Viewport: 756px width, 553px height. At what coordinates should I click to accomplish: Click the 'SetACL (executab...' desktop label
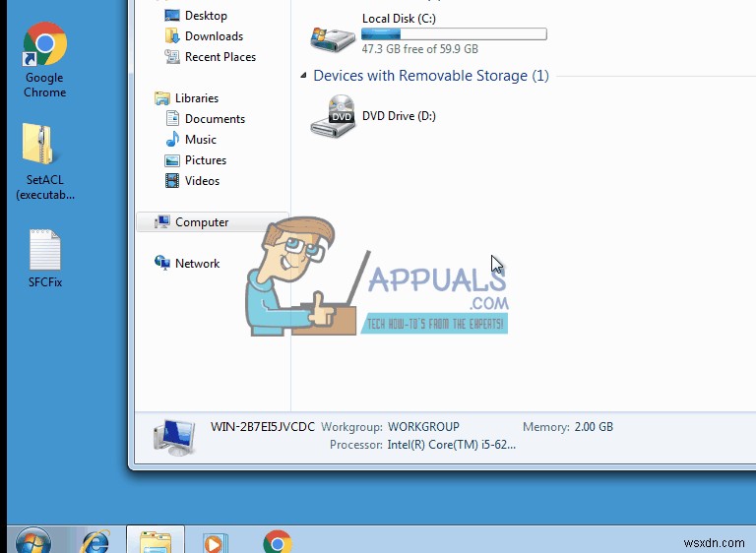(45, 188)
